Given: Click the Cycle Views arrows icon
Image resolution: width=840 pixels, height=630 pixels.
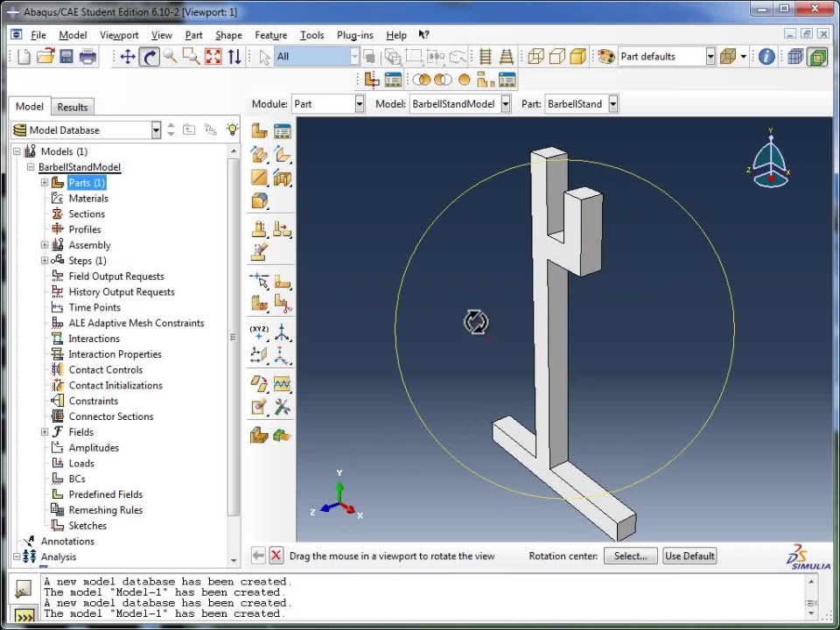Looking at the screenshot, I should pos(234,56).
